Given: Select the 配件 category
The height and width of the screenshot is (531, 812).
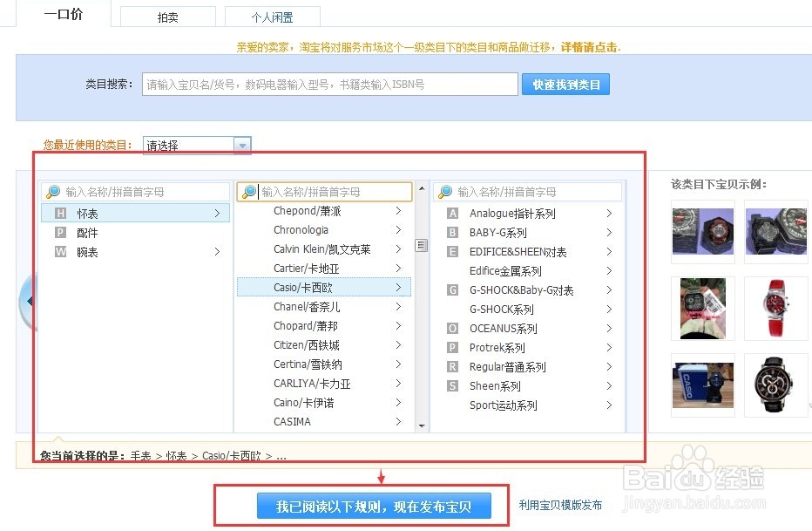Looking at the screenshot, I should (x=136, y=233).
